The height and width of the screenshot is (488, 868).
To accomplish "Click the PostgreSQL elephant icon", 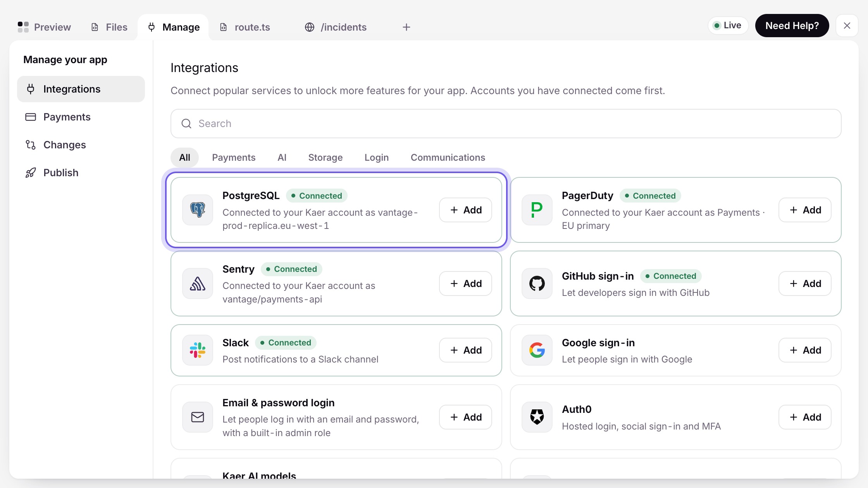I will 198,210.
